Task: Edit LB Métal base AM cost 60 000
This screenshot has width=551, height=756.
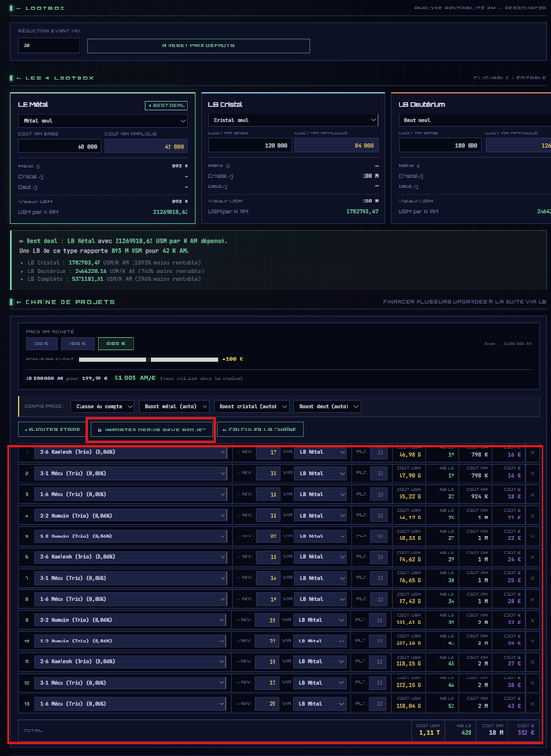Action: [x=60, y=146]
